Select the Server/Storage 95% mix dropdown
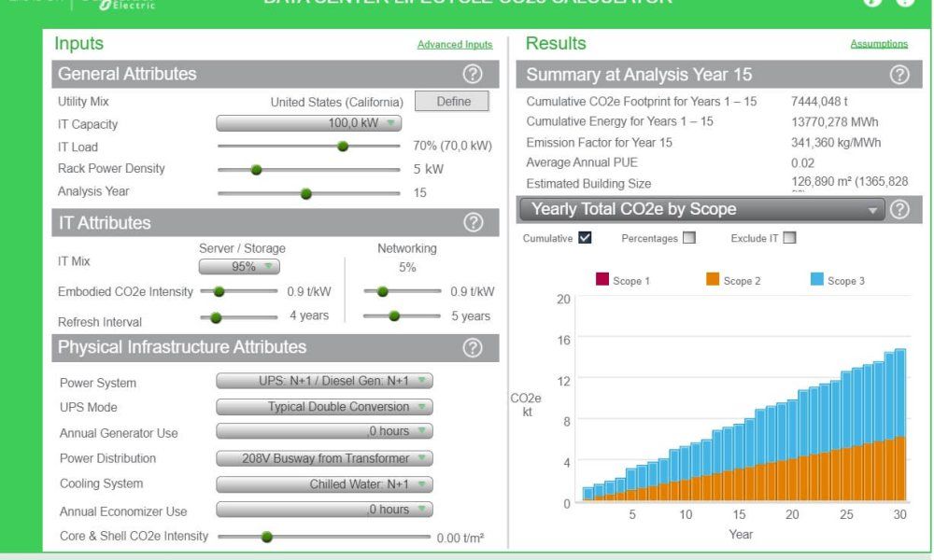 (x=241, y=267)
